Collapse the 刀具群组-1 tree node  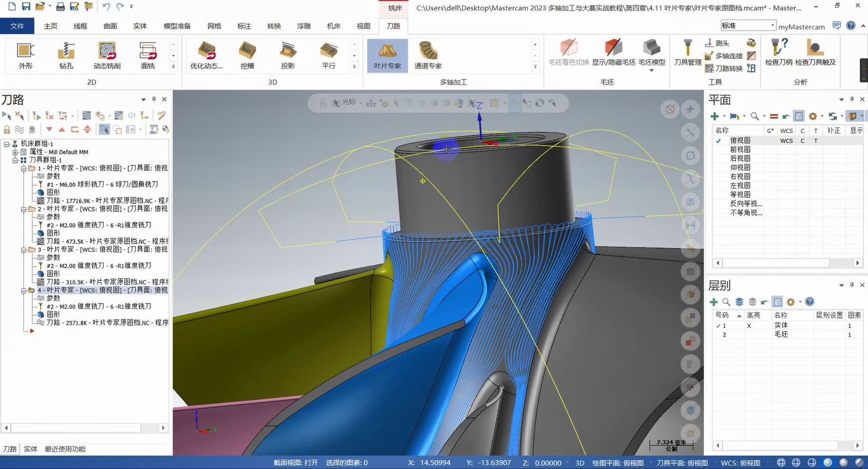click(x=15, y=160)
